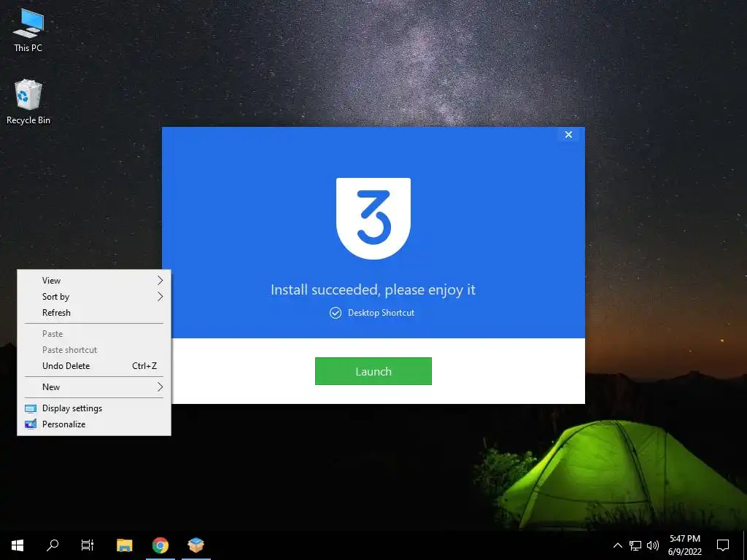Click the 3uTools shield logo
This screenshot has width=747, height=560.
pos(373,218)
